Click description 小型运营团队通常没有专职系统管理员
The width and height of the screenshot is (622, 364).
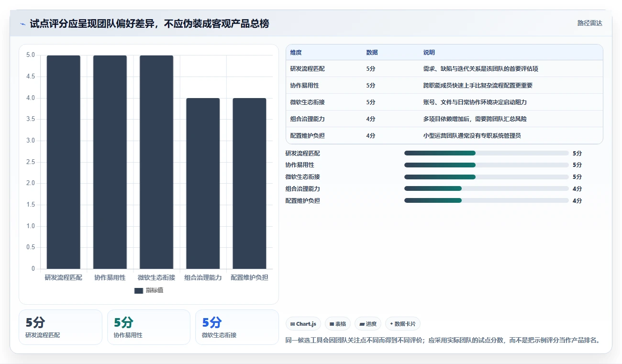point(472,136)
